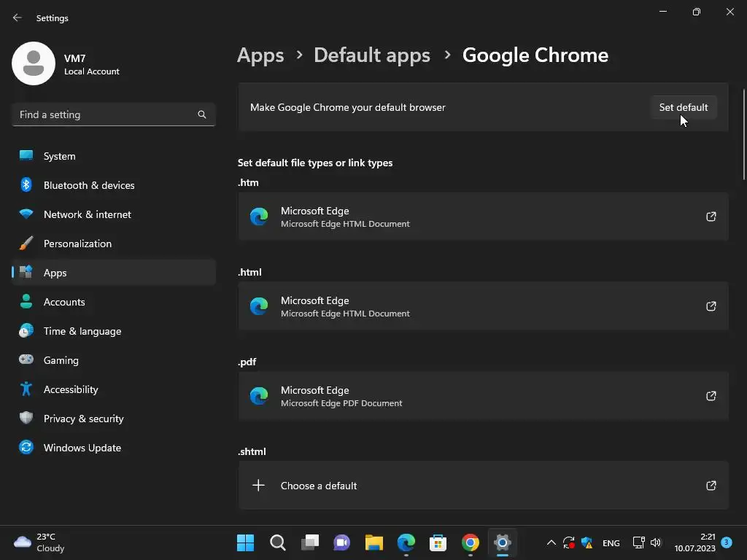Click the Windows Security tray icon
The image size is (747, 560).
coord(587,542)
